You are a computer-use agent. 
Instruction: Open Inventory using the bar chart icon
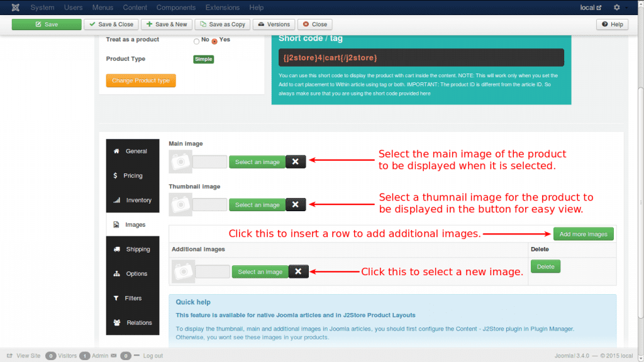[116, 200]
